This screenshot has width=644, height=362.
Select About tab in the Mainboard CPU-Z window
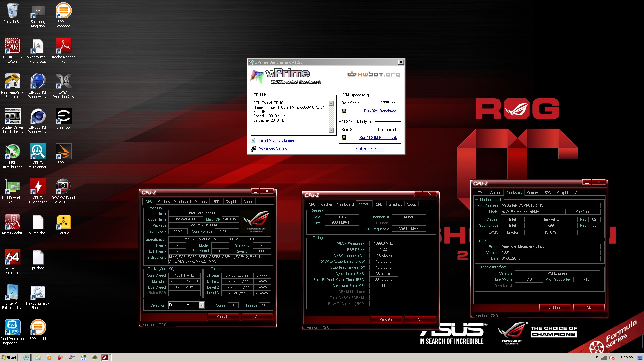click(580, 193)
